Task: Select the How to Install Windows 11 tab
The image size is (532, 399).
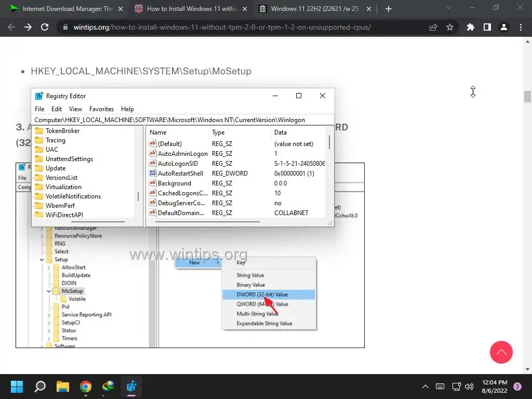Action: tap(191, 9)
